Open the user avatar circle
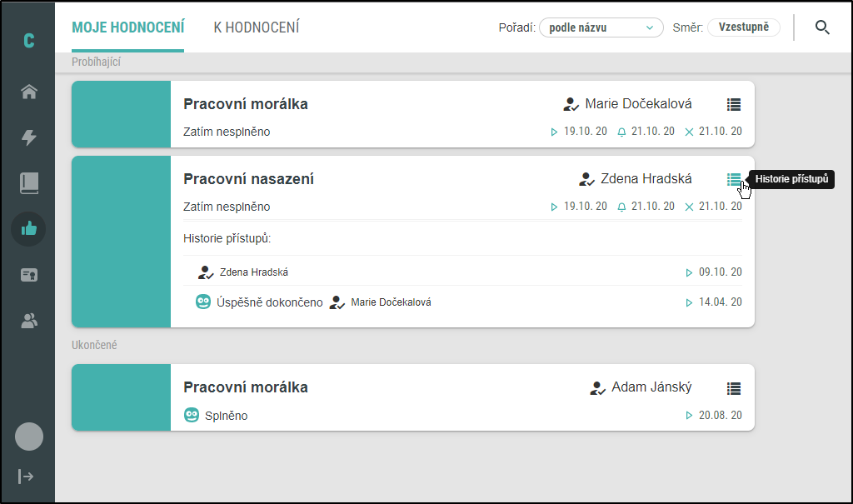 pos(29,437)
